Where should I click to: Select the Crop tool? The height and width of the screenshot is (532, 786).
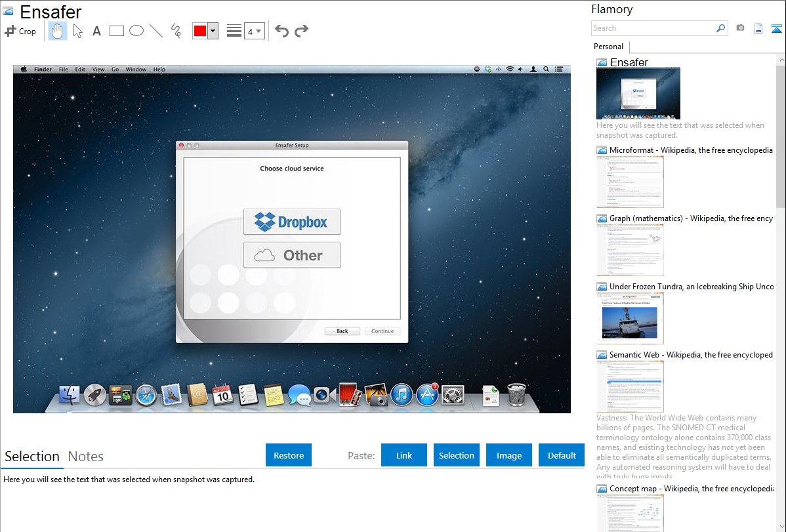click(20, 31)
